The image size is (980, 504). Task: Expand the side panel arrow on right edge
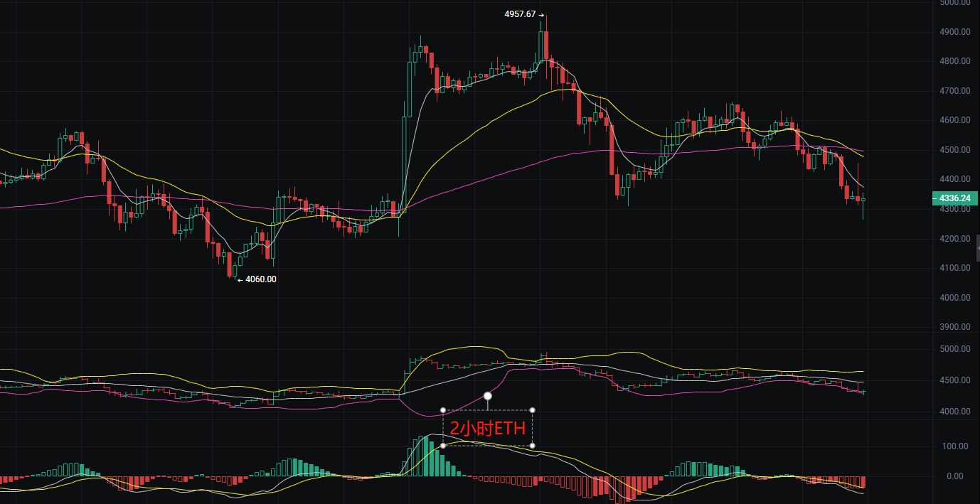(977, 248)
